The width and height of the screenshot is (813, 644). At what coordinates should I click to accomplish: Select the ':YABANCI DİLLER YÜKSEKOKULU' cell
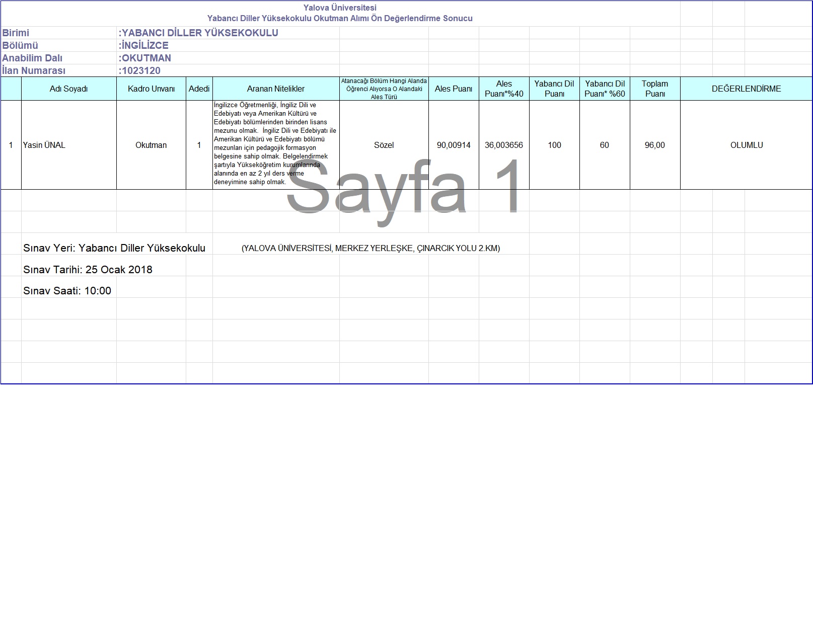pyautogui.click(x=228, y=33)
